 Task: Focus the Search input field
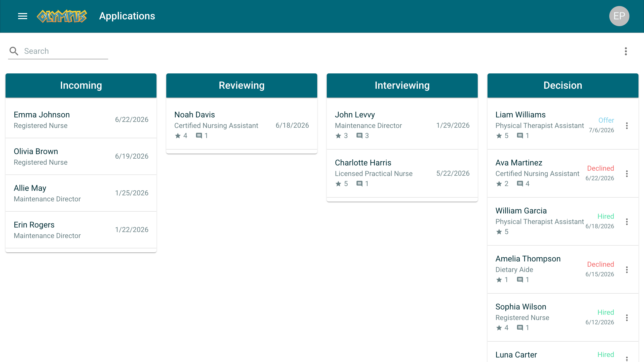point(65,51)
